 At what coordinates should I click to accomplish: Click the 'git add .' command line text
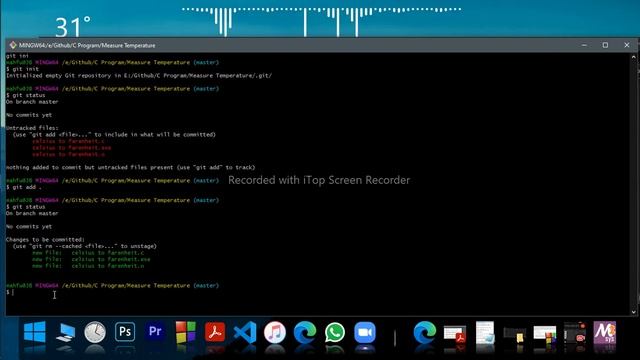[x=24, y=187]
